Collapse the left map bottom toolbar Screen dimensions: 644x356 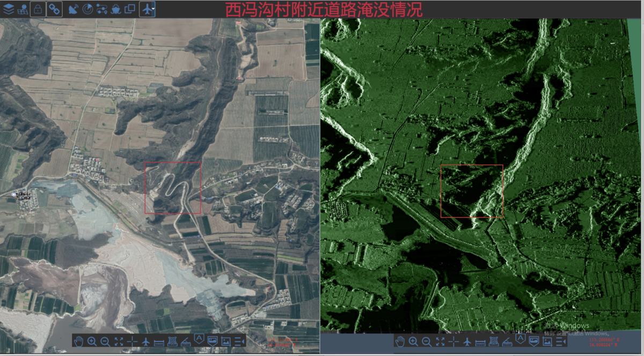click(x=240, y=342)
